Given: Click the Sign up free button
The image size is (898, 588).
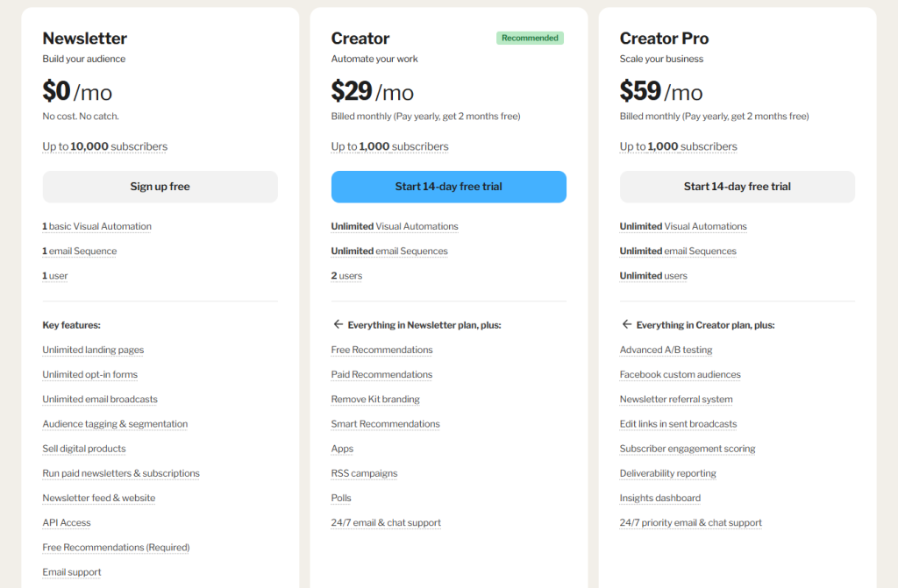Looking at the screenshot, I should point(160,187).
